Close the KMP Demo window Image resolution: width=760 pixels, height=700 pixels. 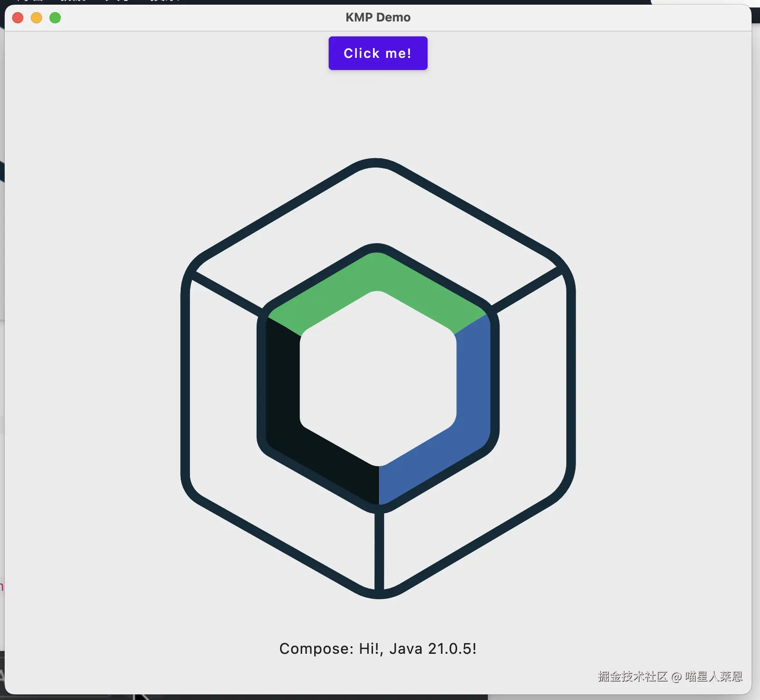(x=18, y=18)
